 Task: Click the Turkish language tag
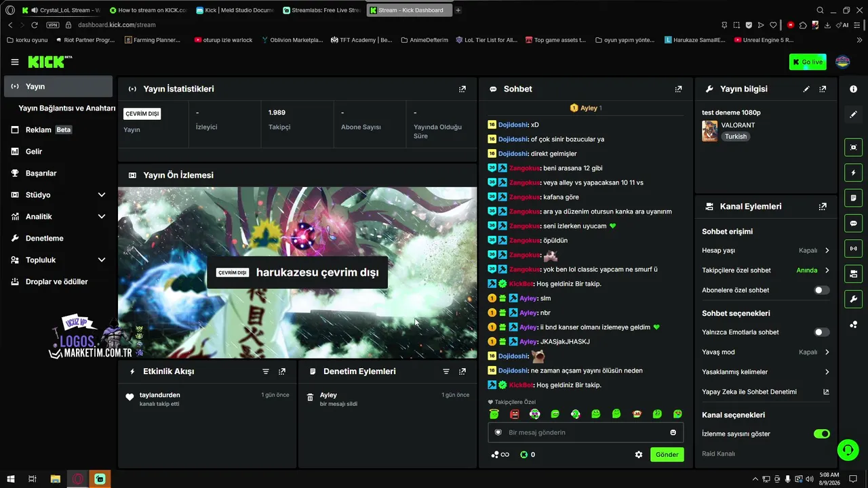click(735, 136)
